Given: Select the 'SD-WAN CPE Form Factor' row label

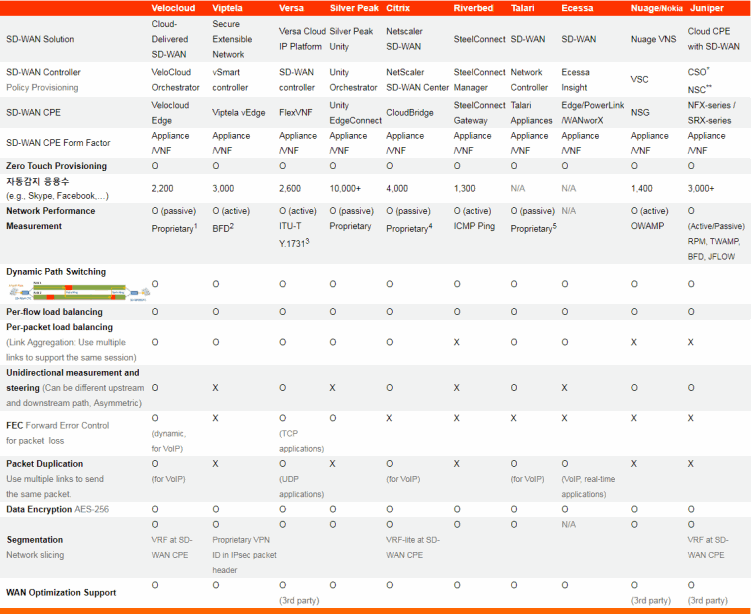Looking at the screenshot, I should pyautogui.click(x=58, y=143).
